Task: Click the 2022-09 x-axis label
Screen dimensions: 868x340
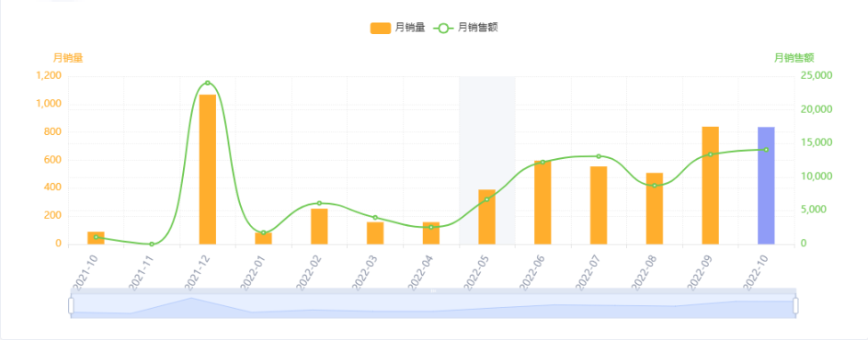Action: click(700, 272)
